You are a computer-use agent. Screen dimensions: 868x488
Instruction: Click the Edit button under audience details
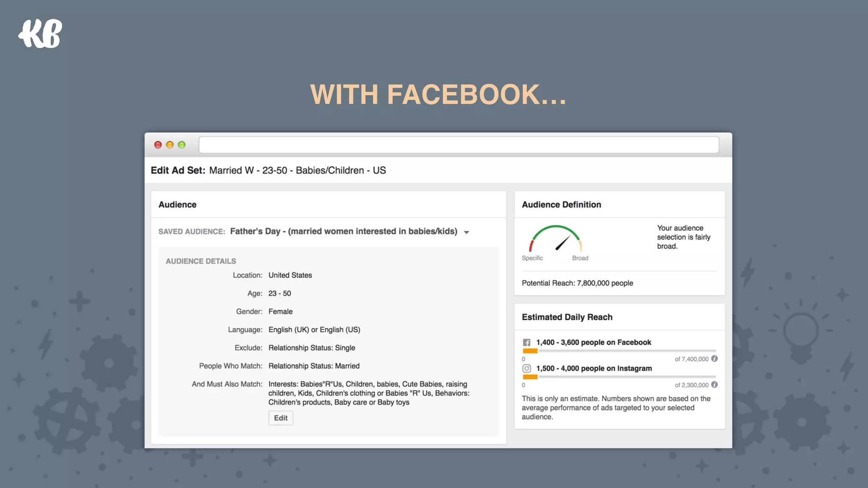tap(281, 418)
